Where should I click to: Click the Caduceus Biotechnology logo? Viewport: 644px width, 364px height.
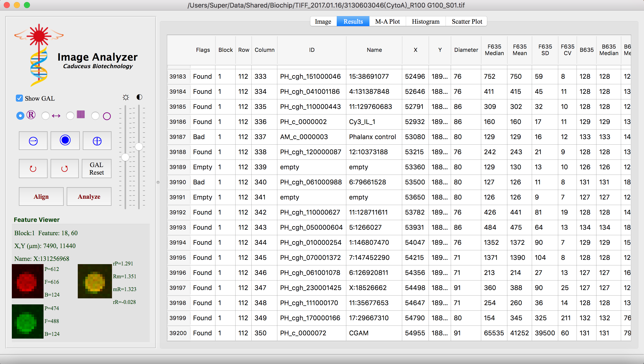point(39,55)
